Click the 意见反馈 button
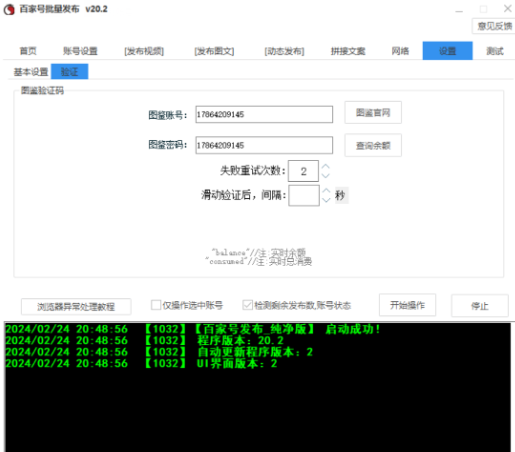Viewport: 515px width, 452px height. coord(494,26)
